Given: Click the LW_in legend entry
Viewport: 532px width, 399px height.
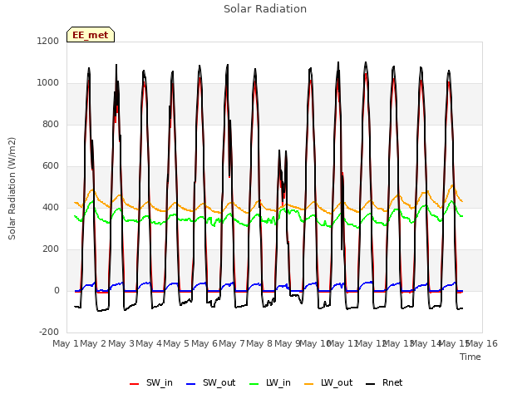Looking at the screenshot, I should [270, 383].
